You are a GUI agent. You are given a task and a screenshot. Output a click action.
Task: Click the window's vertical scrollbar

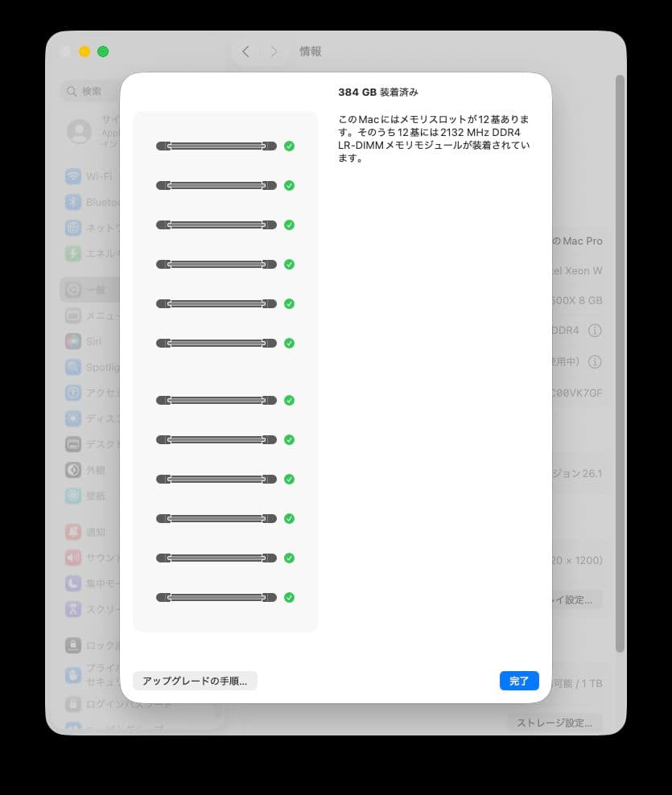tap(620, 363)
